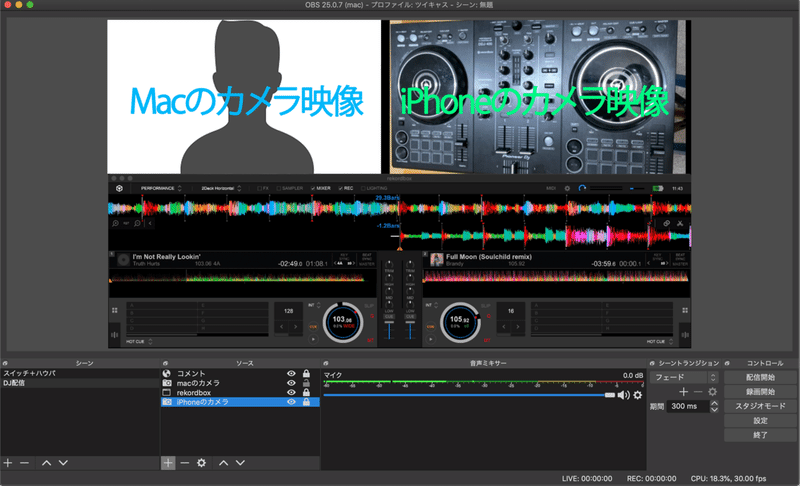800x486 pixels.
Task: Add a scene transition with plus icon
Action: [684, 392]
